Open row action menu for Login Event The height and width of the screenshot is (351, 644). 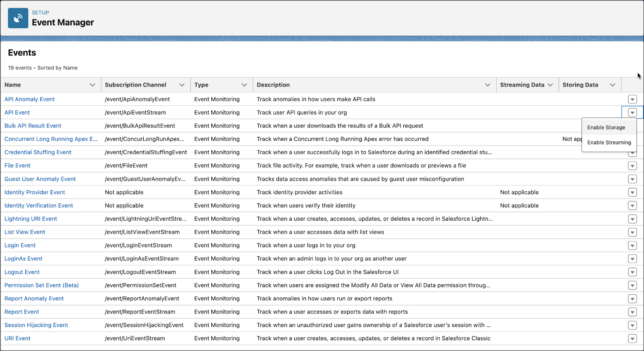(632, 246)
